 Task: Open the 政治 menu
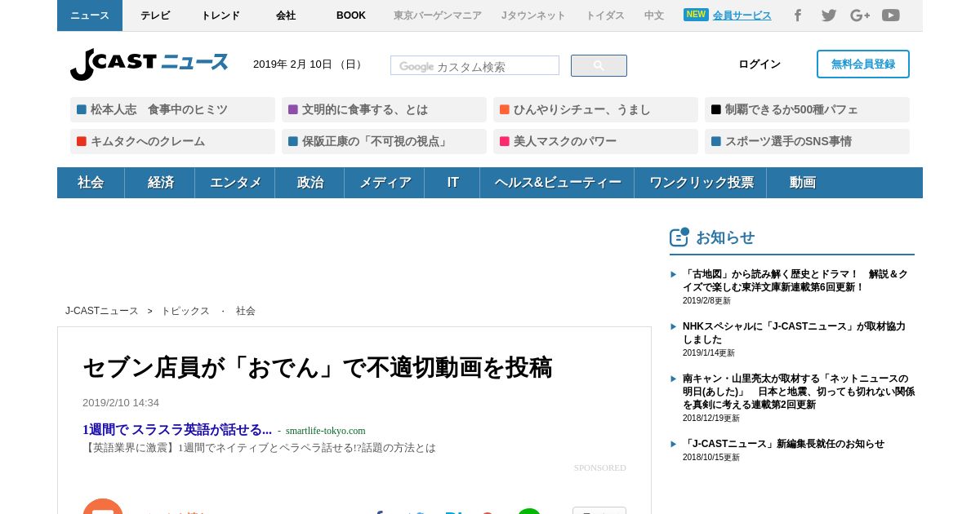click(x=310, y=183)
